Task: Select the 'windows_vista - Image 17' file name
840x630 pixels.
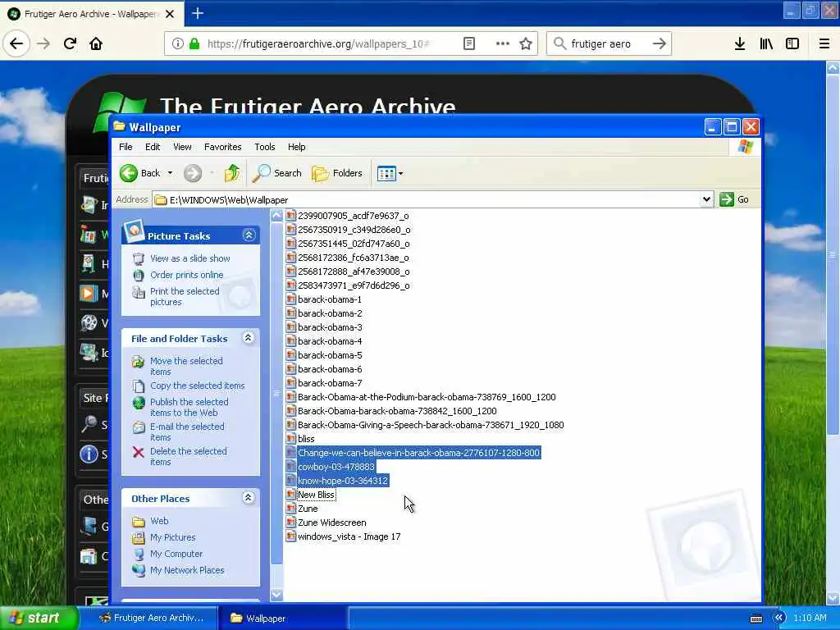Action: [x=349, y=536]
